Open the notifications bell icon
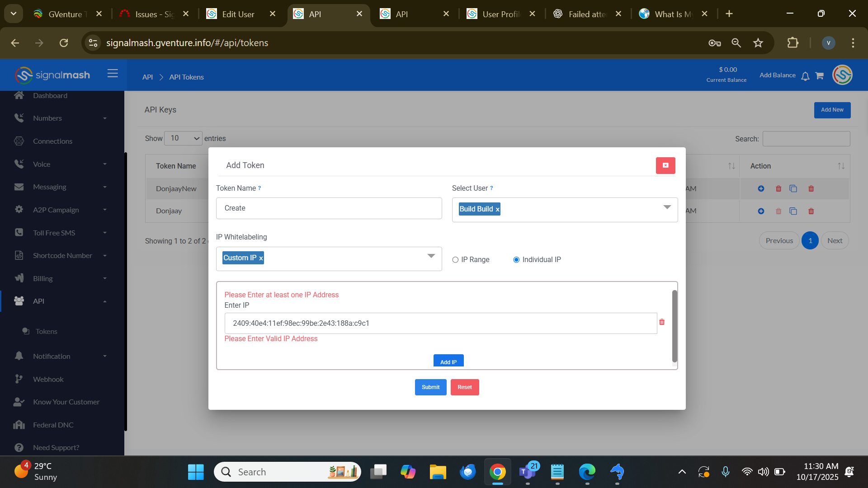868x488 pixels. click(805, 76)
